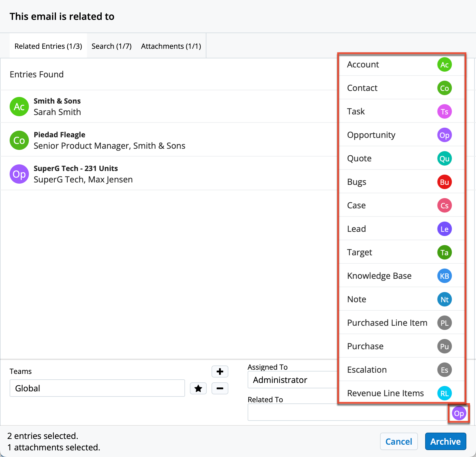Click the pink Ts Task icon
The height and width of the screenshot is (457, 476).
(444, 111)
